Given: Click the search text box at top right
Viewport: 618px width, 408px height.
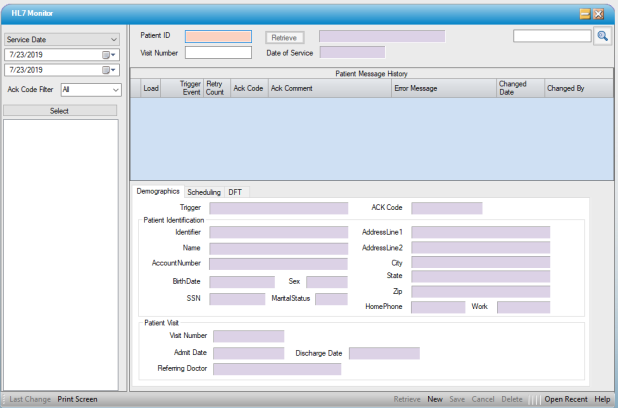Looking at the screenshot, I should coord(552,36).
